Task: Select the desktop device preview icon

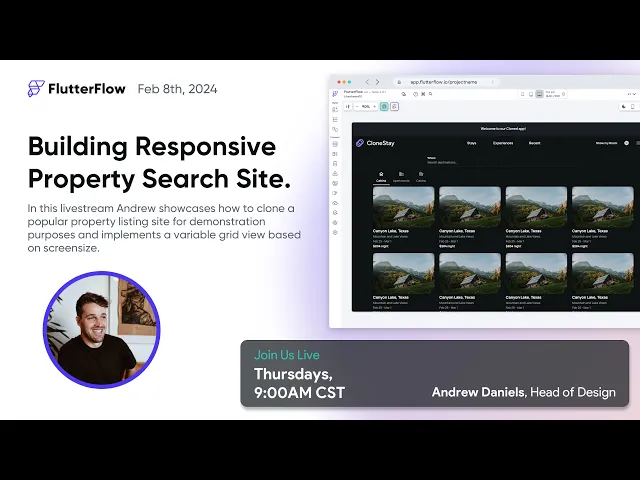Action: coord(540,94)
